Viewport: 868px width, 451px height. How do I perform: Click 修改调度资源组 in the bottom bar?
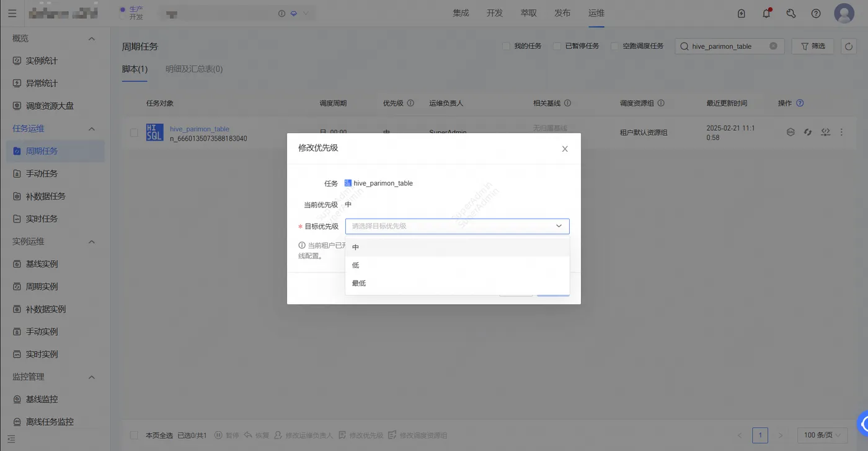[417, 436]
